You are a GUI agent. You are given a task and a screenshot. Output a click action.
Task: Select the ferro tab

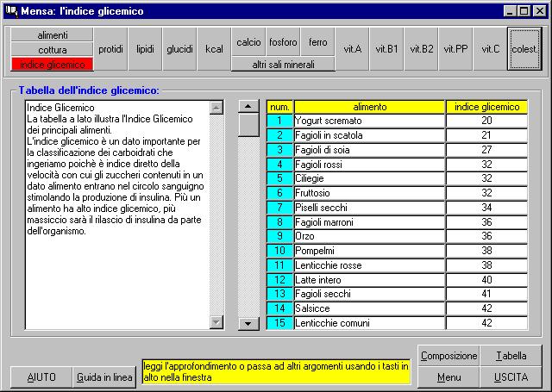(317, 42)
